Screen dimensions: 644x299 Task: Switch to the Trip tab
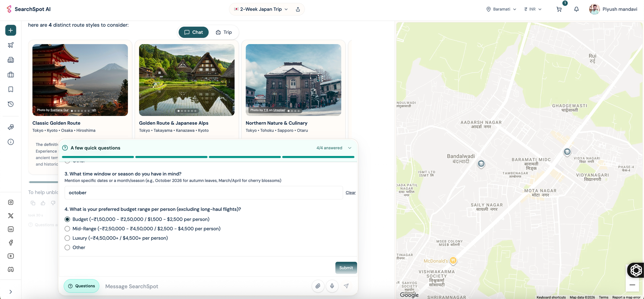224,32
